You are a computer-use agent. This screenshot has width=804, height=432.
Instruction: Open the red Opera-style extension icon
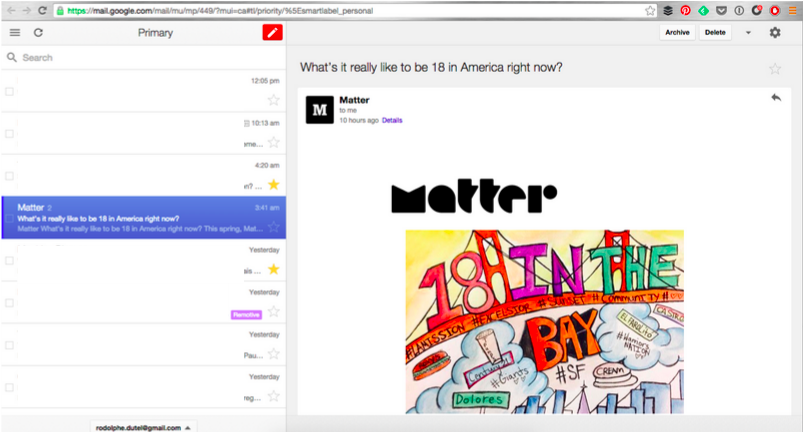[775, 10]
